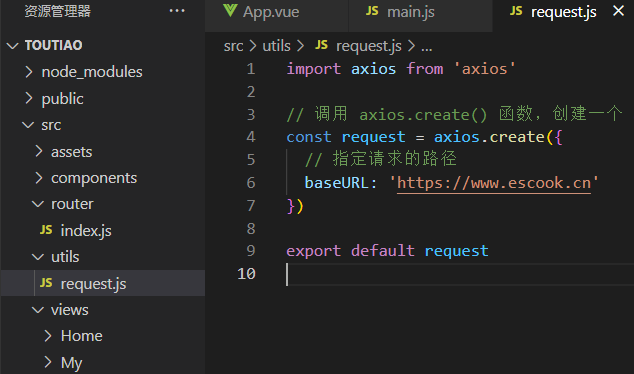634x374 pixels.
Task: Collapse the views folder
Action: [x=38, y=310]
